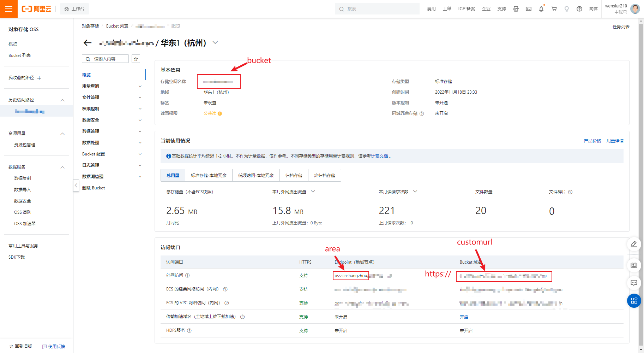644x353 pixels.
Task: Collapse the secondary sidebar with arrow handle
Action: pos(76,185)
